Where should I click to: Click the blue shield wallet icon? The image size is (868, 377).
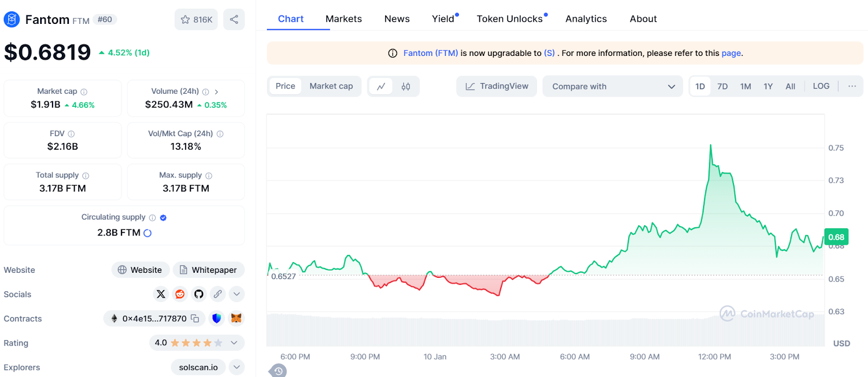click(216, 318)
